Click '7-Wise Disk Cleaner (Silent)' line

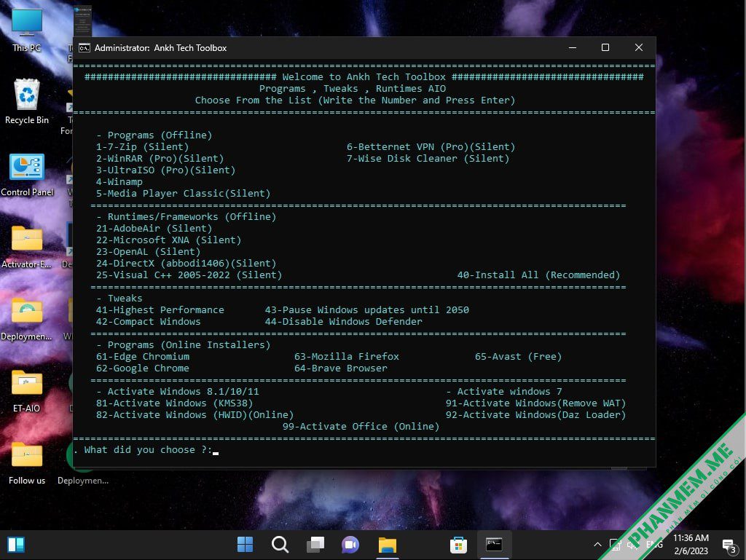pos(428,158)
